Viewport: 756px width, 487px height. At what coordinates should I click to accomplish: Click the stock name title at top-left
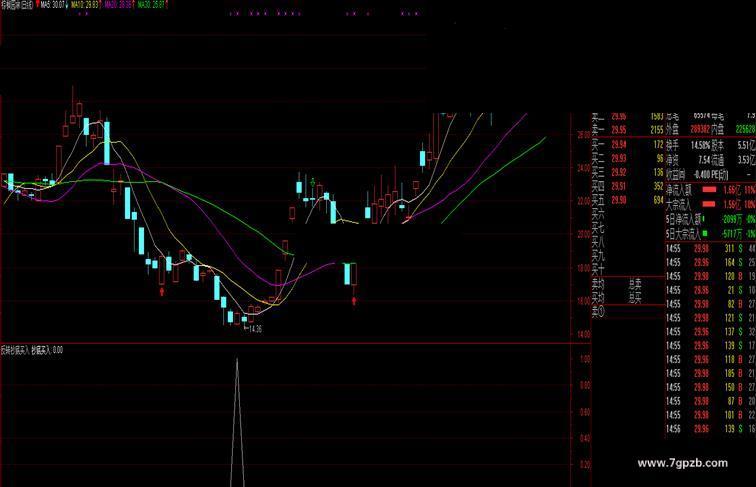point(17,5)
